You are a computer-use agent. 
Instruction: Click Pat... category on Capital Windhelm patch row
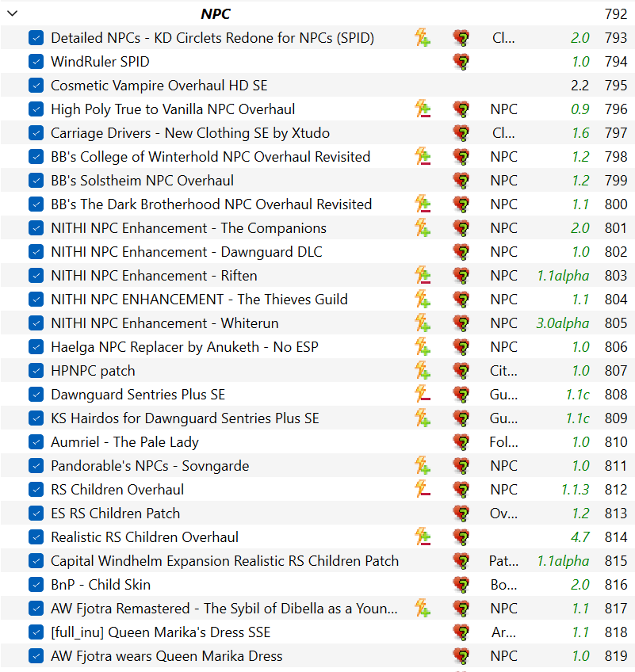click(x=503, y=561)
